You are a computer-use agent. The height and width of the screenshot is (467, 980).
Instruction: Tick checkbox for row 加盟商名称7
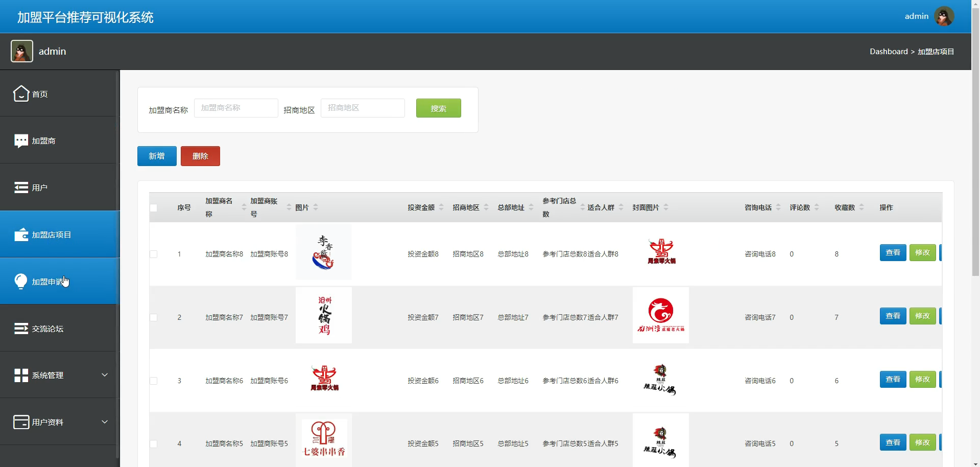coord(153,317)
